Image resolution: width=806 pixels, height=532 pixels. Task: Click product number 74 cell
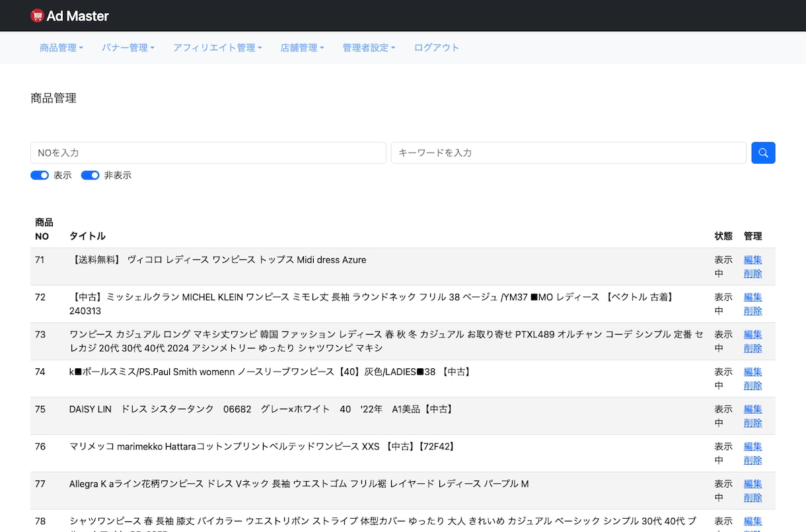pyautogui.click(x=40, y=372)
